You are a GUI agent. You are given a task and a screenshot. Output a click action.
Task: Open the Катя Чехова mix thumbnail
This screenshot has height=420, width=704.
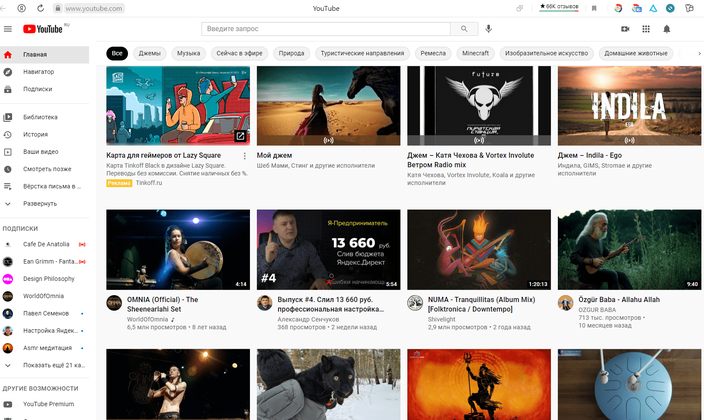click(479, 106)
